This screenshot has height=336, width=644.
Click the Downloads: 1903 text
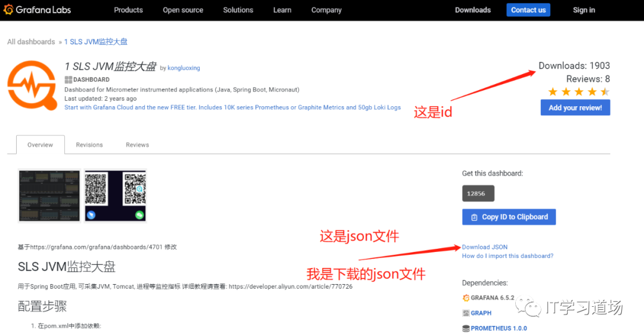(574, 66)
